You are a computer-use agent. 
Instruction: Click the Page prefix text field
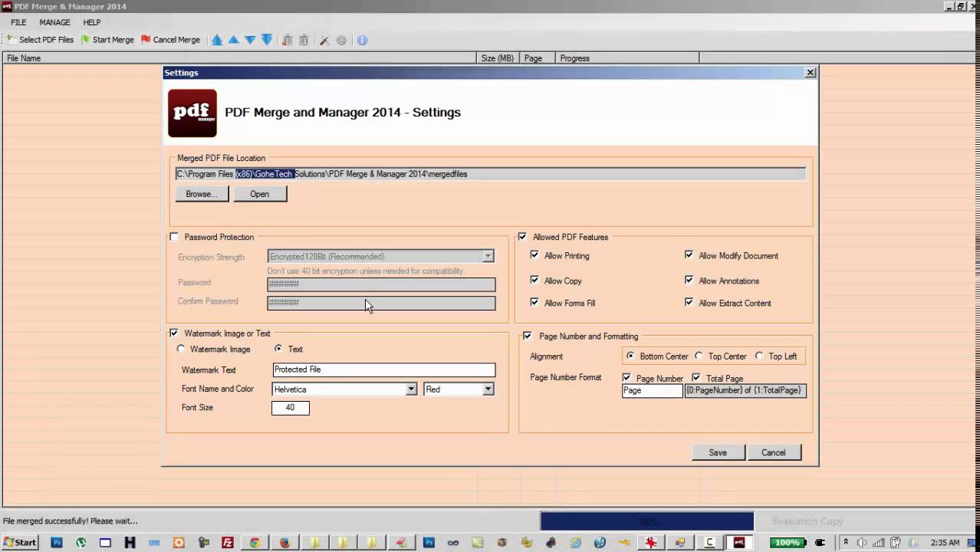point(652,390)
